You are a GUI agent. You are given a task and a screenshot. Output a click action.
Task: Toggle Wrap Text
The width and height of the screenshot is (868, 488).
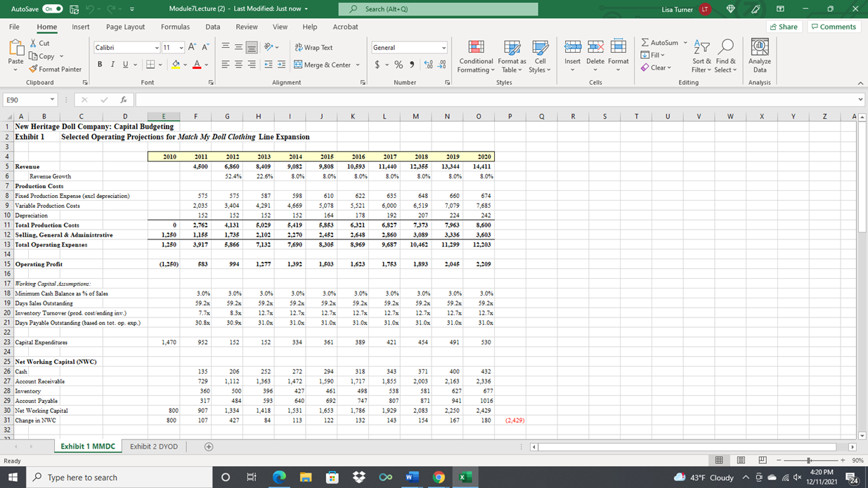coord(313,48)
